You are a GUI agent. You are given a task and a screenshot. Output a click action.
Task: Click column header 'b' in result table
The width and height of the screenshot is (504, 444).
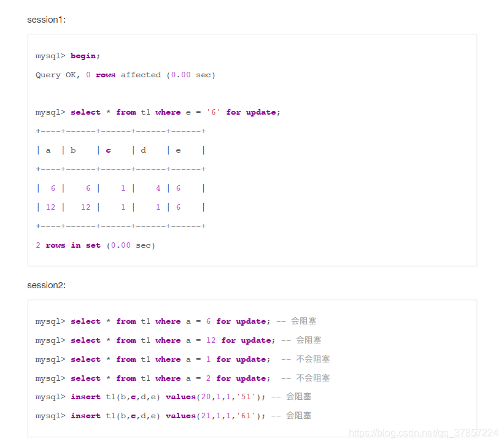pos(73,150)
